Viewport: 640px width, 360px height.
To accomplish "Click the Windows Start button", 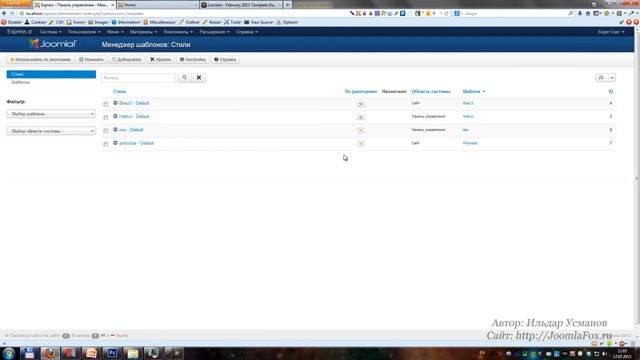I will click(9, 353).
